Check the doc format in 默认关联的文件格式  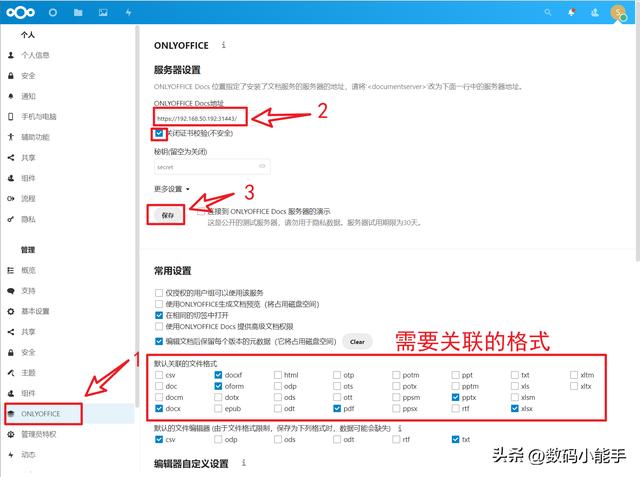point(159,386)
